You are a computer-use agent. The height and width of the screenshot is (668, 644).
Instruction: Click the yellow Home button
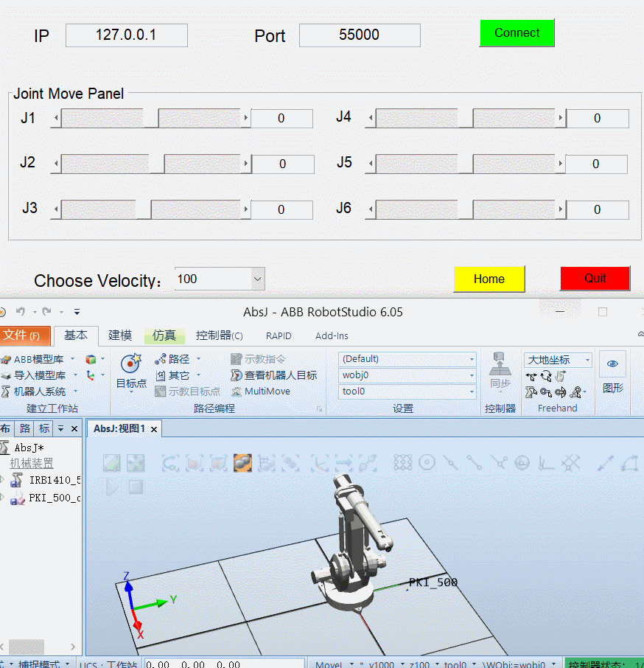[489, 279]
